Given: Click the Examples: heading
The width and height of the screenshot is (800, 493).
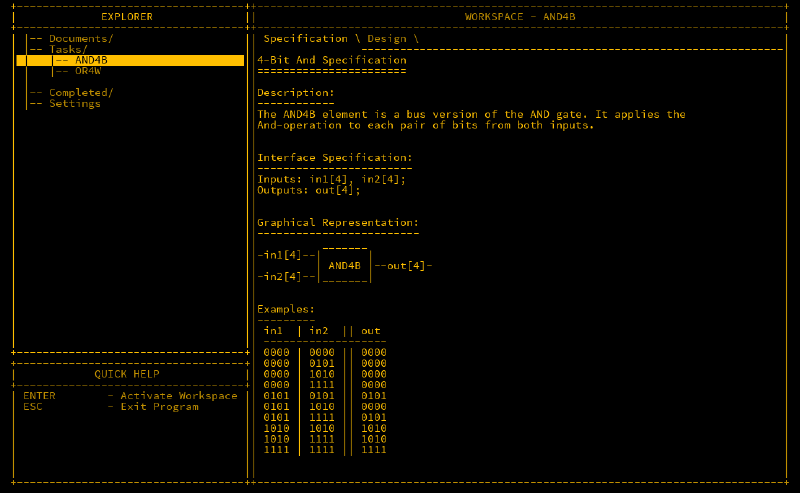Looking at the screenshot, I should (286, 309).
